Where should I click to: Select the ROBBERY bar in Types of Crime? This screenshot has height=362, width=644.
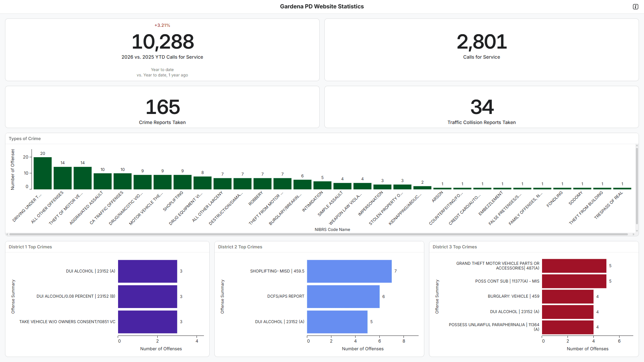(x=262, y=184)
